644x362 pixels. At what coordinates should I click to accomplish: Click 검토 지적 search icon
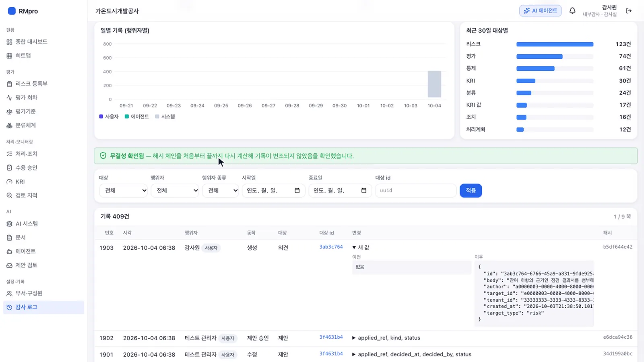pyautogui.click(x=9, y=195)
